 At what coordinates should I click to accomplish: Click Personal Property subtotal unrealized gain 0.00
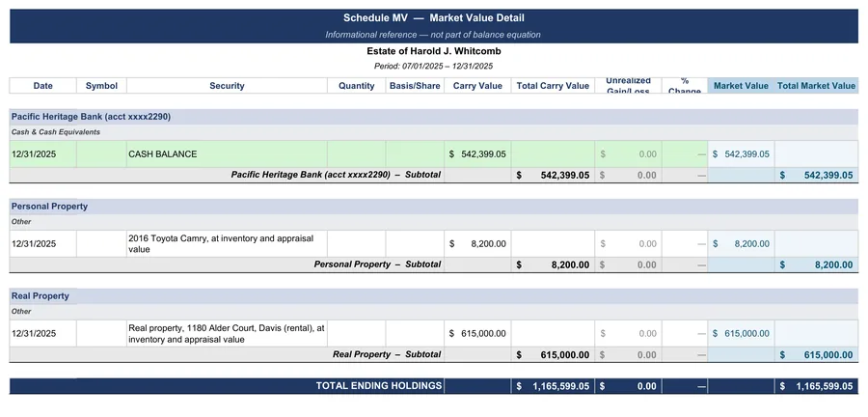coord(628,264)
